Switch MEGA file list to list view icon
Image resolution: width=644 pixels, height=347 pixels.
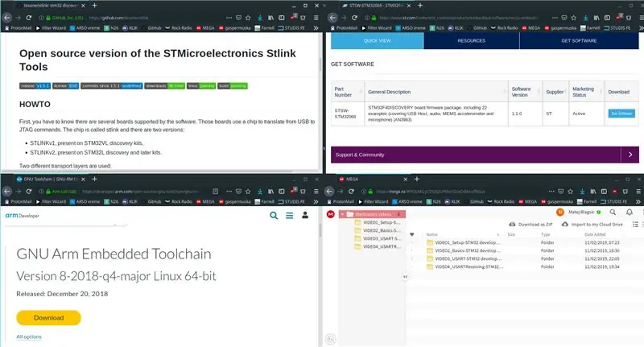tap(635, 224)
